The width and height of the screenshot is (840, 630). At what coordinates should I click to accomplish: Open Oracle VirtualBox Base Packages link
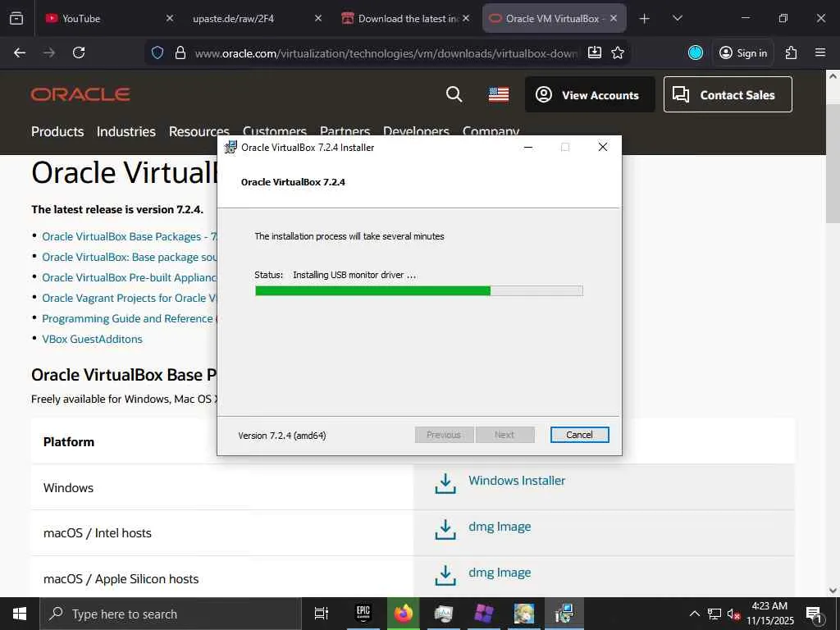tap(129, 237)
